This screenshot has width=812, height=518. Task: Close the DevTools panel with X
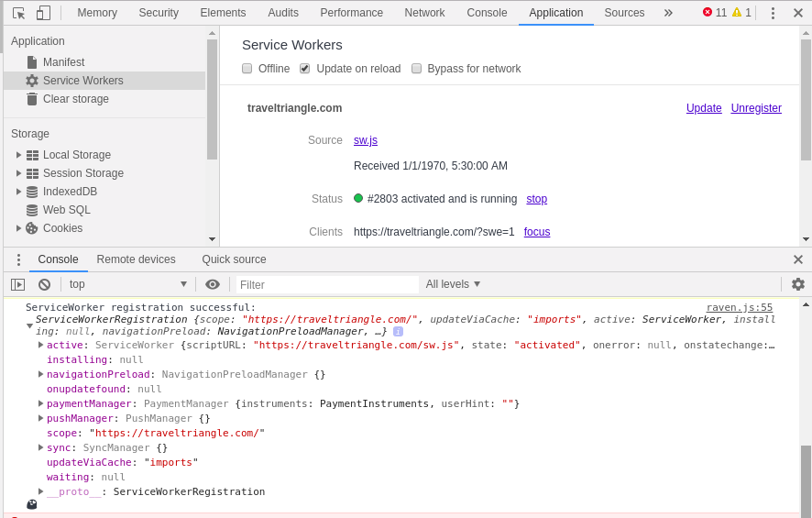click(x=798, y=13)
